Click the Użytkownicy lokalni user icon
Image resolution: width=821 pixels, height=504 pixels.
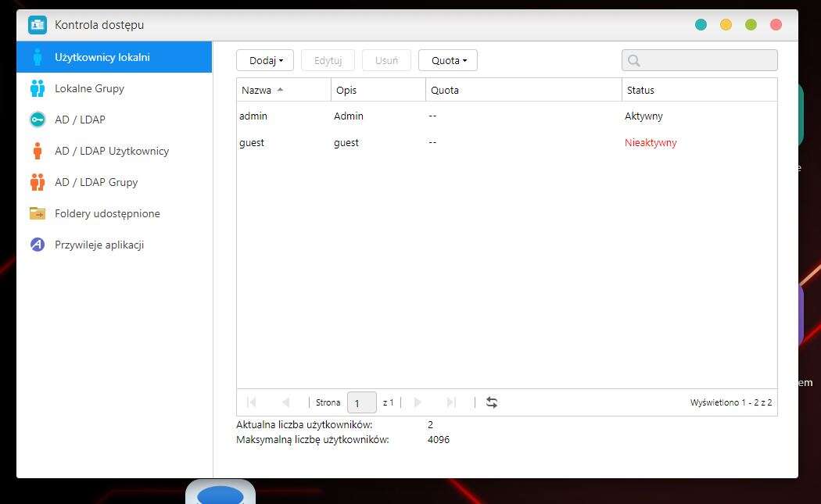click(x=37, y=57)
